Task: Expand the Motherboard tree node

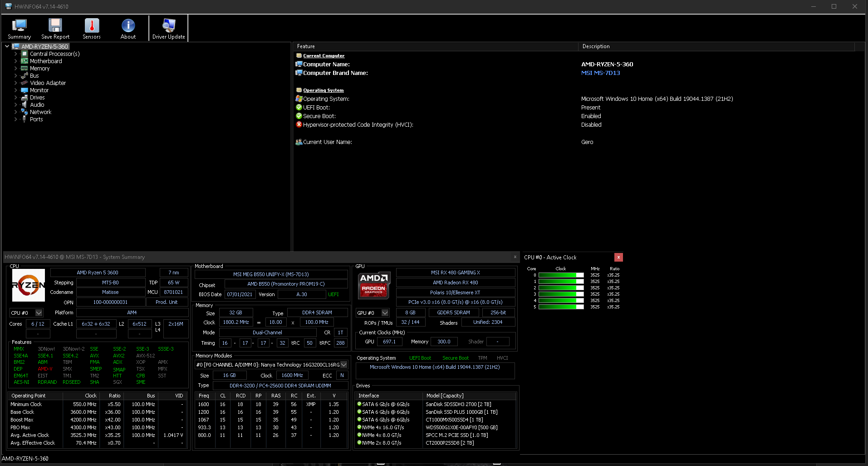Action: 16,61
